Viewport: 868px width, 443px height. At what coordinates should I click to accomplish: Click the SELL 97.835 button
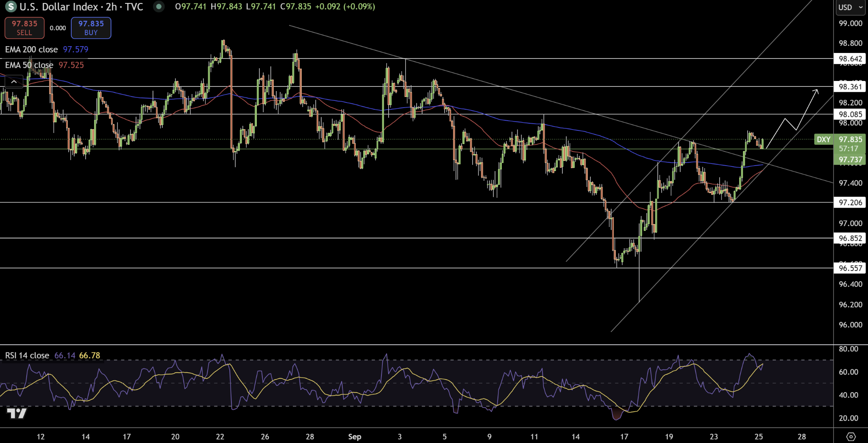pyautogui.click(x=24, y=28)
